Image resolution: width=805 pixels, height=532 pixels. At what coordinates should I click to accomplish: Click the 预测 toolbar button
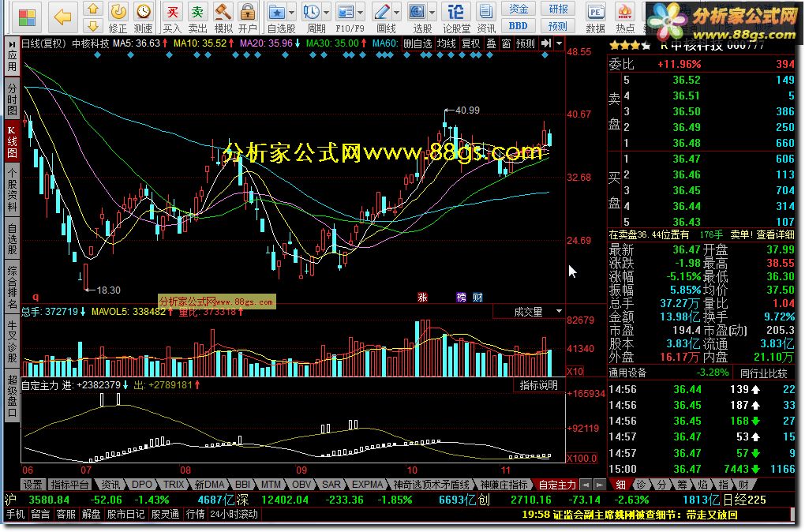(558, 25)
